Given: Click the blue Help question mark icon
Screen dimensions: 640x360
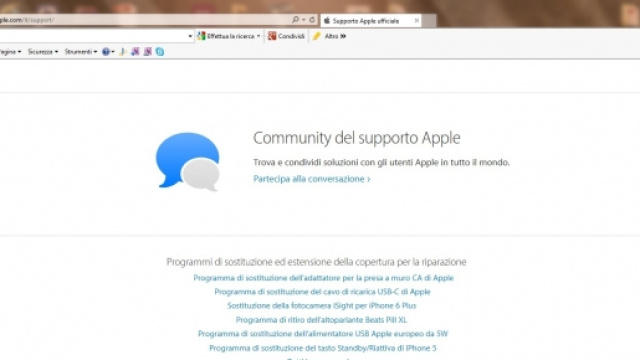Looking at the screenshot, I should click(106, 52).
